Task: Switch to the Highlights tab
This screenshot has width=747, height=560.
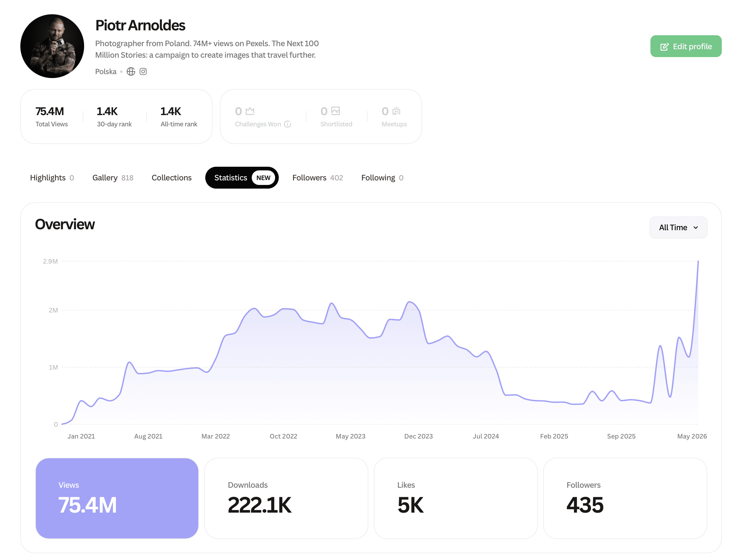Action: (52, 178)
